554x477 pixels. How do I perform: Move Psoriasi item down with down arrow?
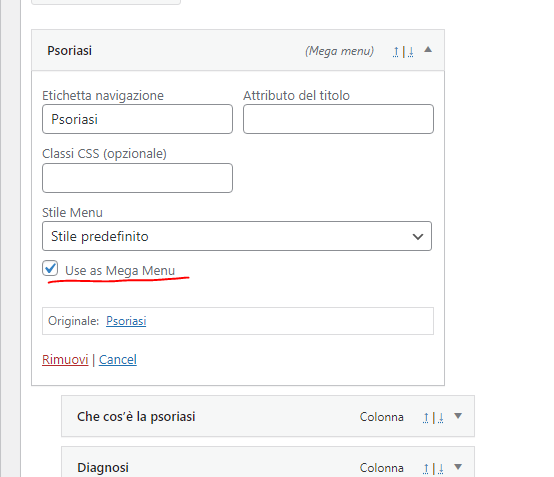click(x=411, y=52)
